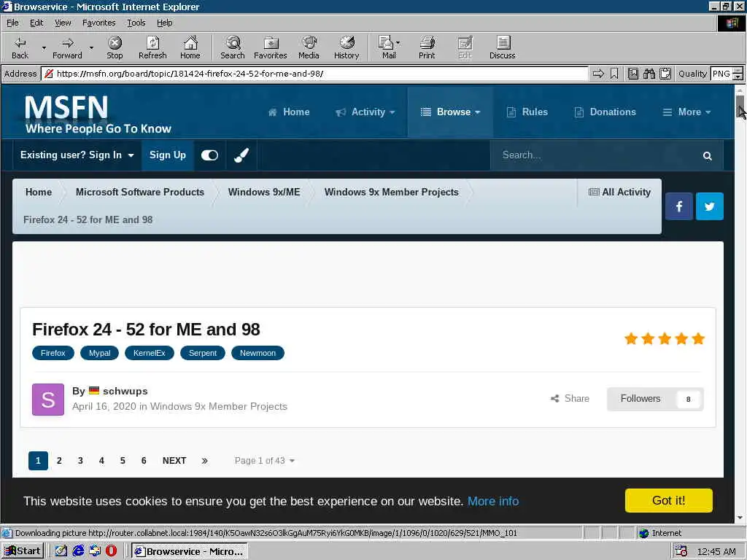Viewport: 747px width, 560px height.
Task: Click schwups' purple avatar
Action: pyautogui.click(x=48, y=400)
